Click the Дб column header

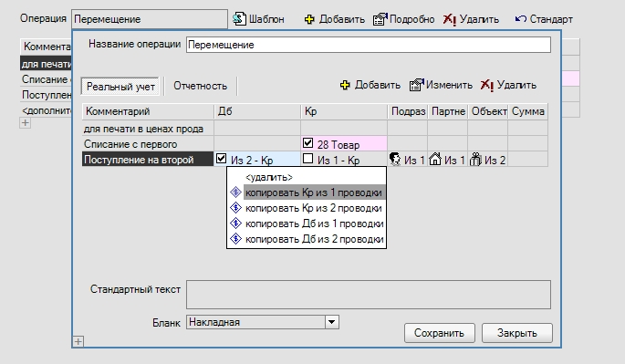coord(257,111)
